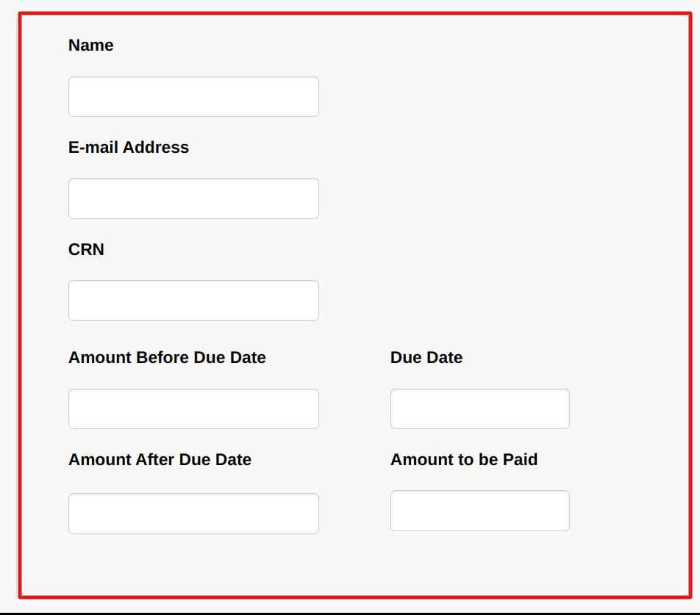Activate the text box under E-mail Address
Viewport: 700px width, 615px height.
click(193, 198)
